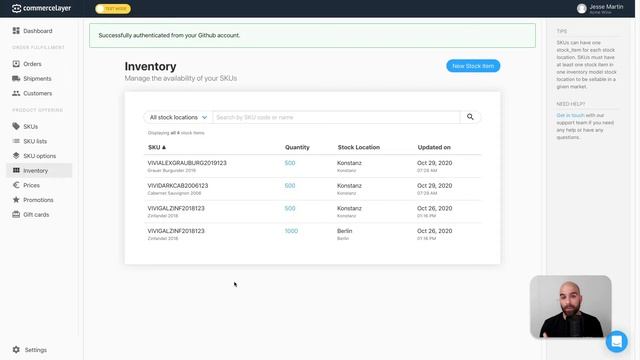The height and width of the screenshot is (360, 640).
Task: Click the Inventory page heading
Action: coord(150,66)
